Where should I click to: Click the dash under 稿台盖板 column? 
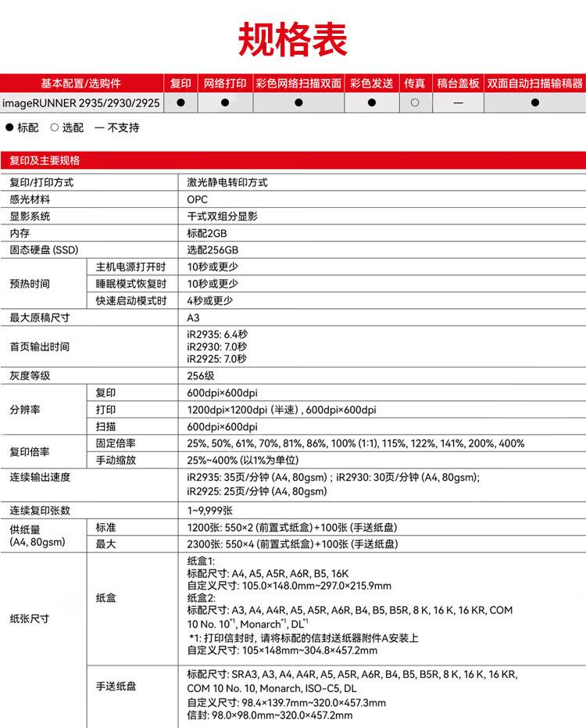pos(458,102)
